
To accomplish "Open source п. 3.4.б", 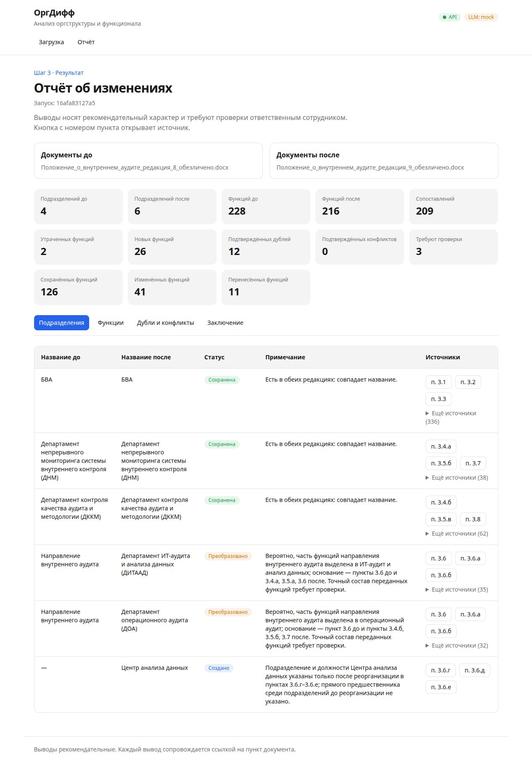I will 441,502.
